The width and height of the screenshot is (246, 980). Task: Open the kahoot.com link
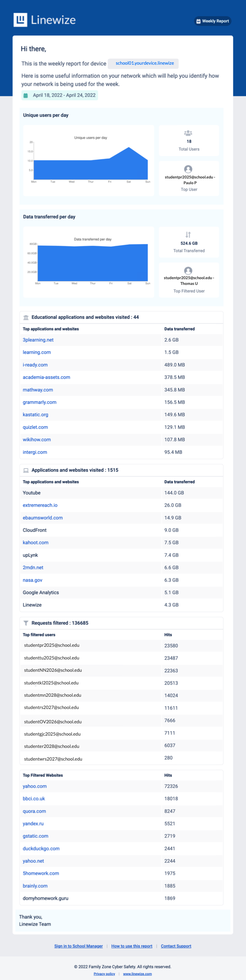click(x=36, y=543)
